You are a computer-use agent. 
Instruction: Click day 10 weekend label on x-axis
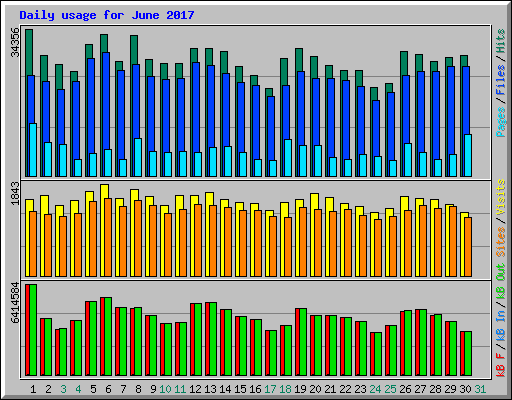(165, 389)
